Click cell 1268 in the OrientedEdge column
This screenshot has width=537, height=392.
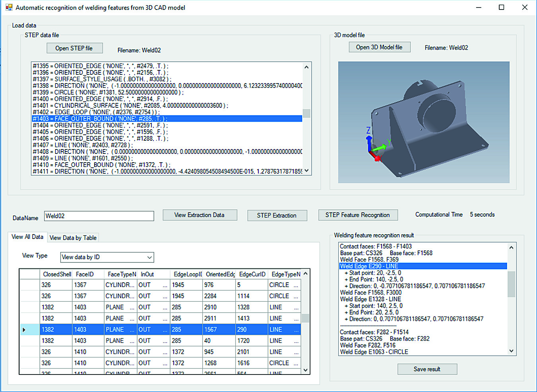coord(219,363)
